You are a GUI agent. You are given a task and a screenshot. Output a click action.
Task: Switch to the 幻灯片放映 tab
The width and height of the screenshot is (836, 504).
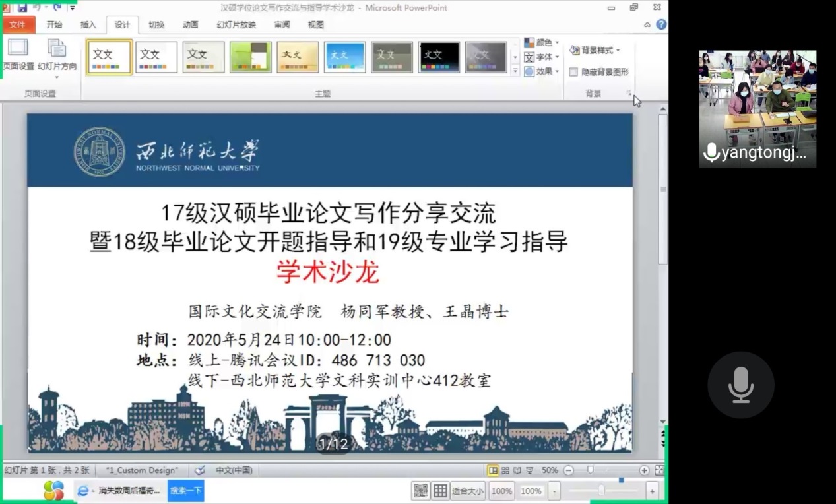236,25
